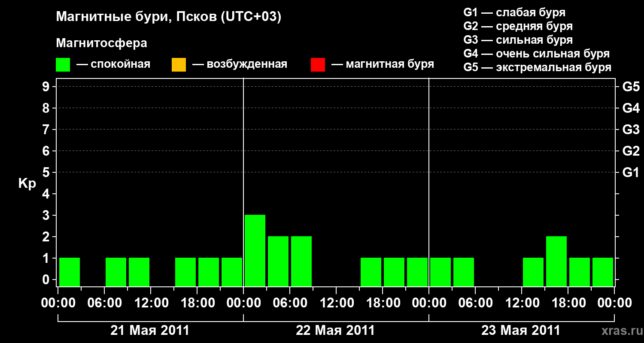Click 'G5 — экстремальная буря' legend line
The width and height of the screenshot is (644, 343).
pos(537,67)
